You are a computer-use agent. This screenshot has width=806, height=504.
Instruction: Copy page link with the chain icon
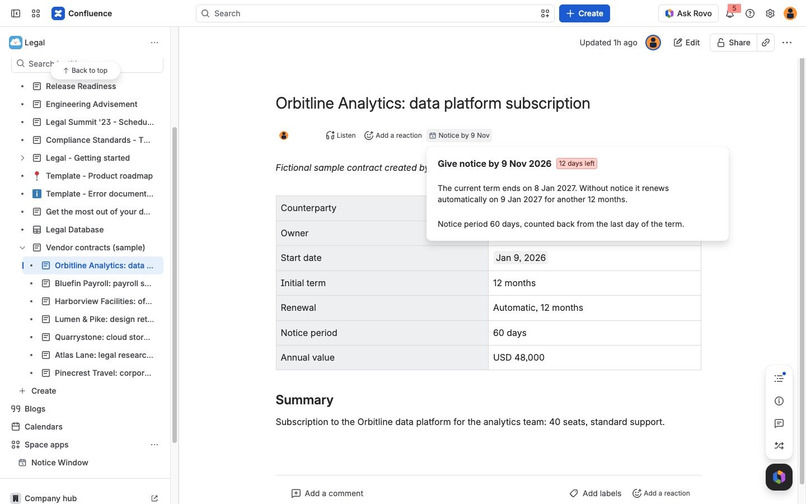click(x=765, y=43)
